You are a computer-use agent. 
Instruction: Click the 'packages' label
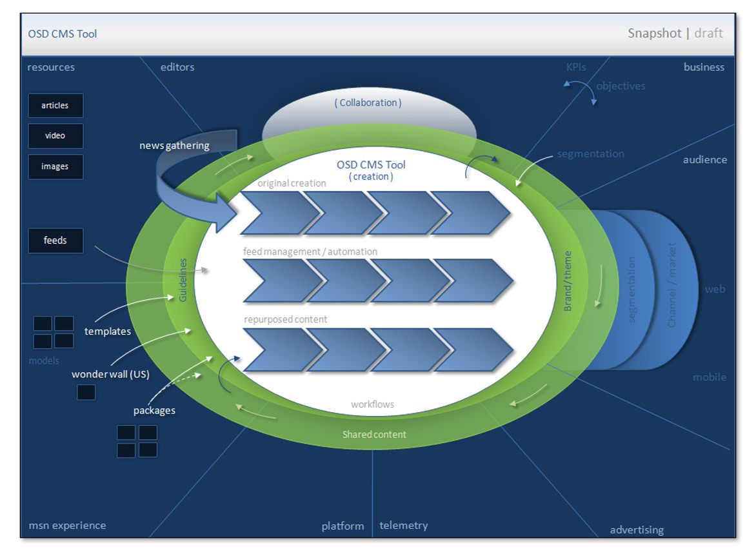154,410
